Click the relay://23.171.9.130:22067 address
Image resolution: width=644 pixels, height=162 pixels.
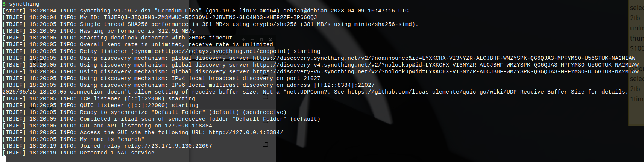[168, 146]
